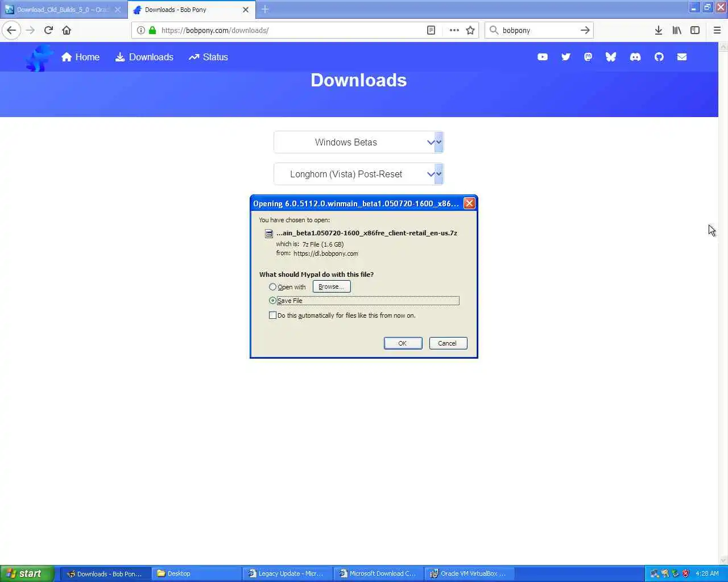Image resolution: width=728 pixels, height=582 pixels.
Task: Switch to Legacy Update taskbar window
Action: (x=288, y=573)
